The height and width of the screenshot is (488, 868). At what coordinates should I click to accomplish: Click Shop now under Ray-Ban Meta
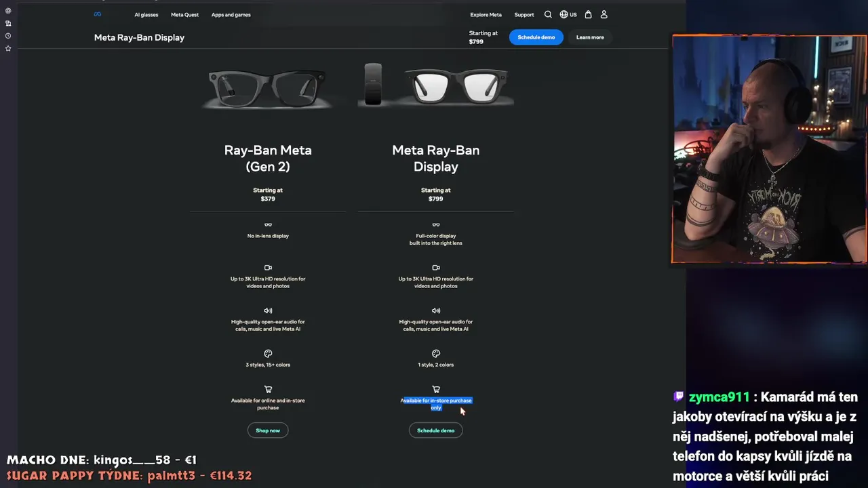pyautogui.click(x=268, y=430)
